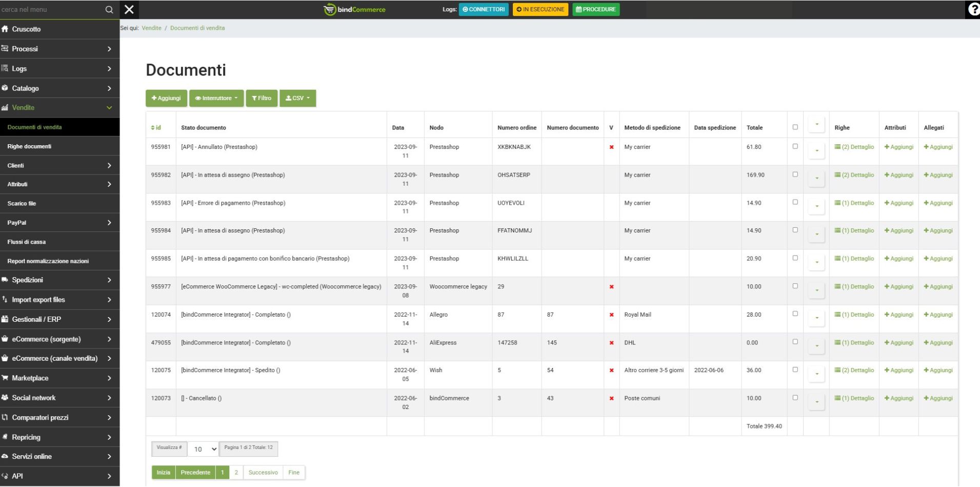Click the bindCommerce logo
The height and width of the screenshot is (487, 980).
coord(354,10)
